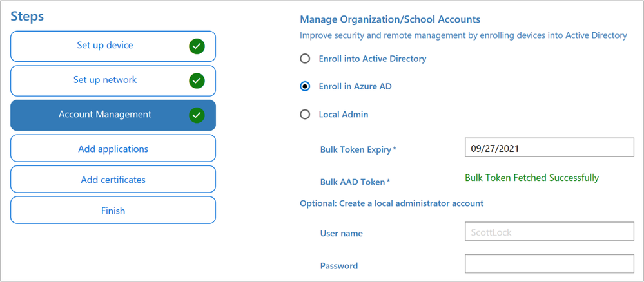
Task: Select Enroll into Active Directory radio button
Action: [x=305, y=59]
